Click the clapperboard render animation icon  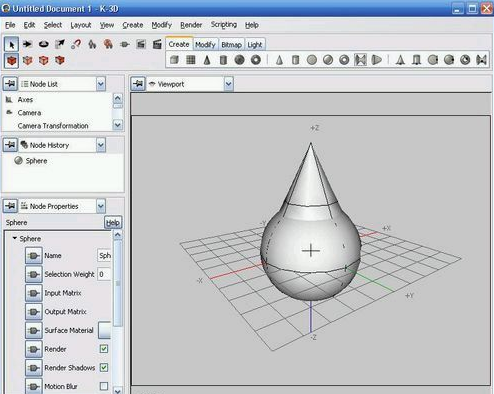point(157,44)
